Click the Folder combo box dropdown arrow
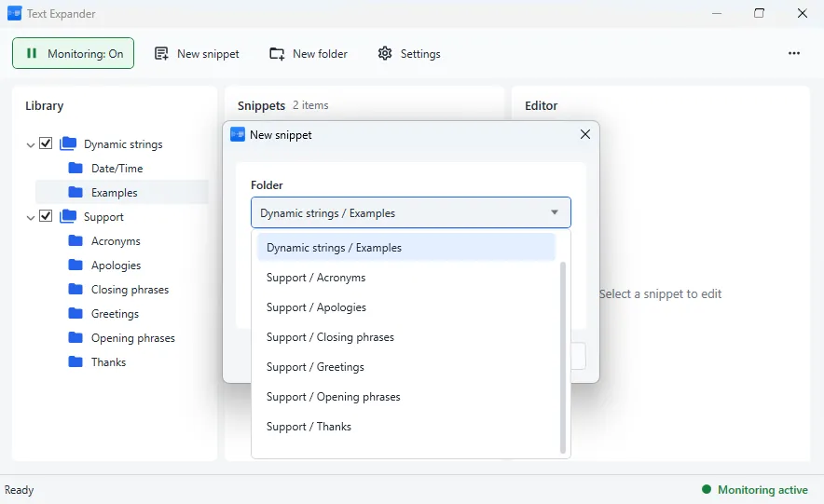Screen dimensions: 824x504 tap(555, 212)
